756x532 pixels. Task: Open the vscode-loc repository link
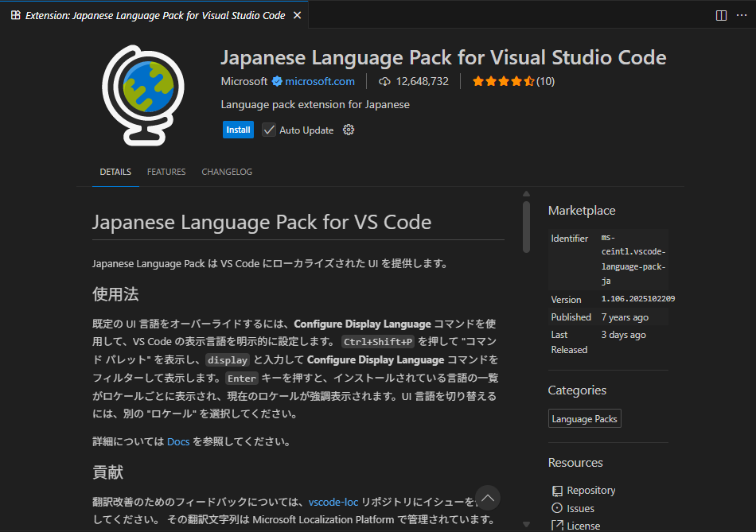pyautogui.click(x=333, y=502)
